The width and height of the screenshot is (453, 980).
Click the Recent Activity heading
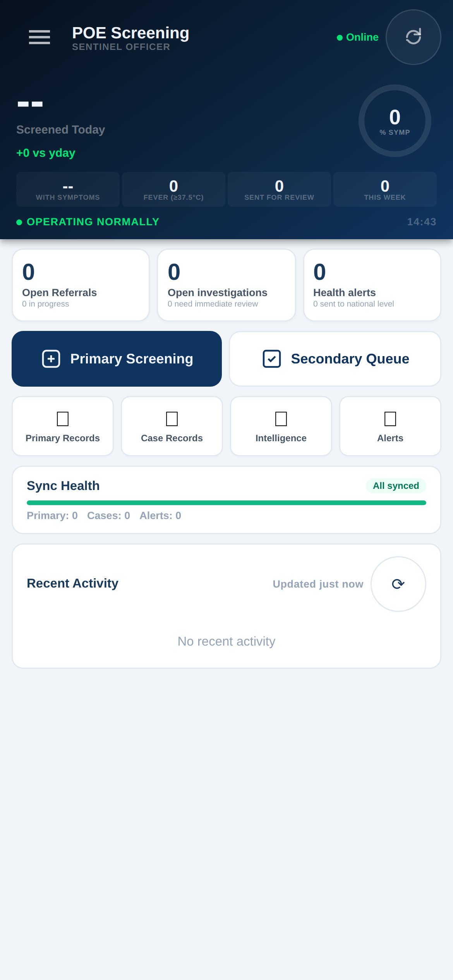click(x=72, y=583)
